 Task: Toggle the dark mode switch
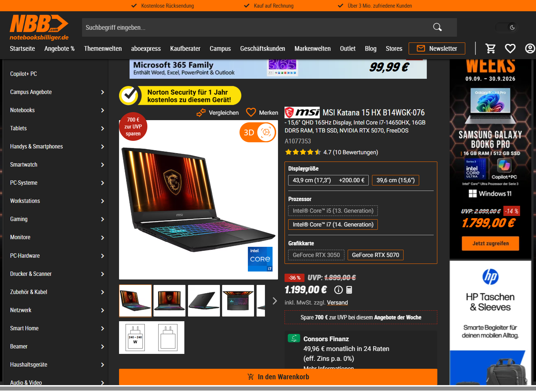[x=507, y=27]
